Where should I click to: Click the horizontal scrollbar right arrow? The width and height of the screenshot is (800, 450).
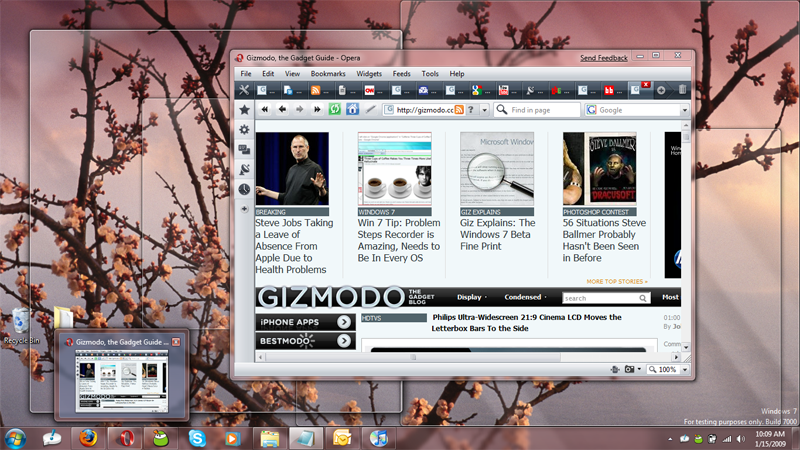[677, 357]
